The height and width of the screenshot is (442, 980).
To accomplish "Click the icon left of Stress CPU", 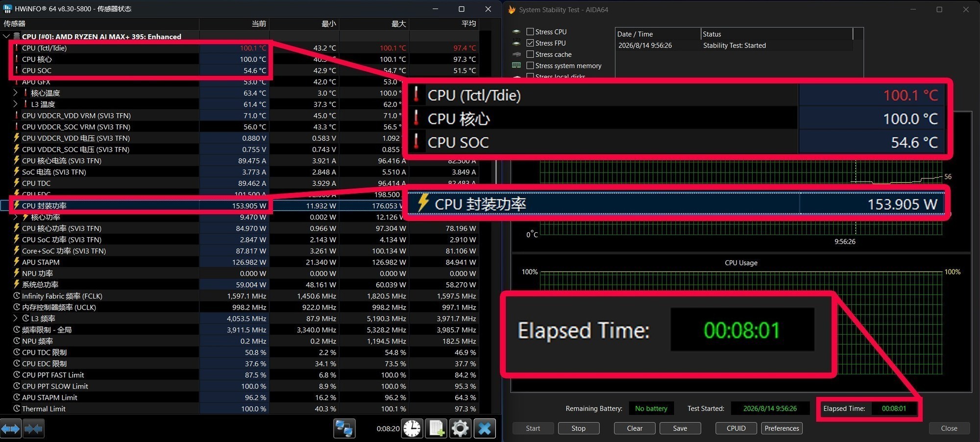I will pyautogui.click(x=516, y=32).
